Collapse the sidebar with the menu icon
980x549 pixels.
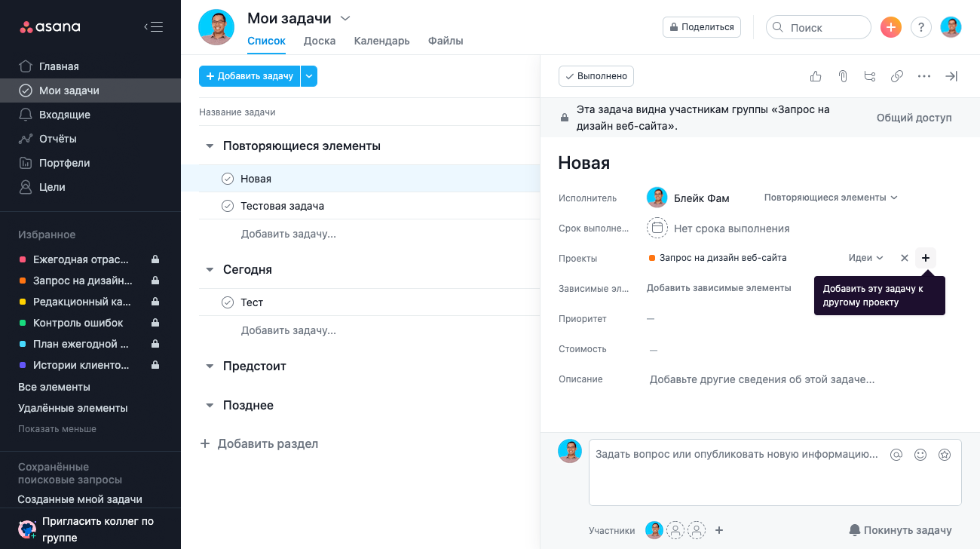[153, 27]
